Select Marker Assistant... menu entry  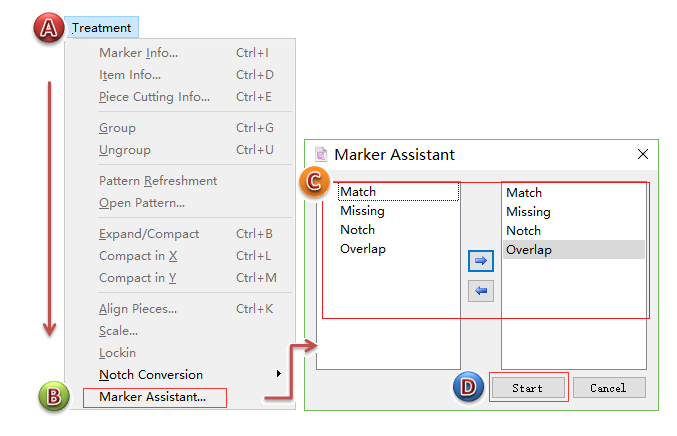pyautogui.click(x=153, y=397)
